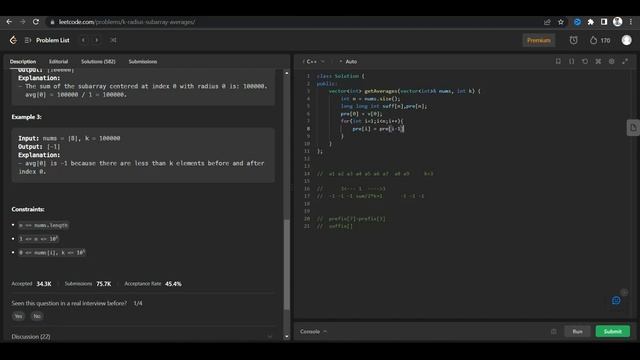The image size is (640, 360).
Task: Click browser back arrow
Action: click(9, 22)
